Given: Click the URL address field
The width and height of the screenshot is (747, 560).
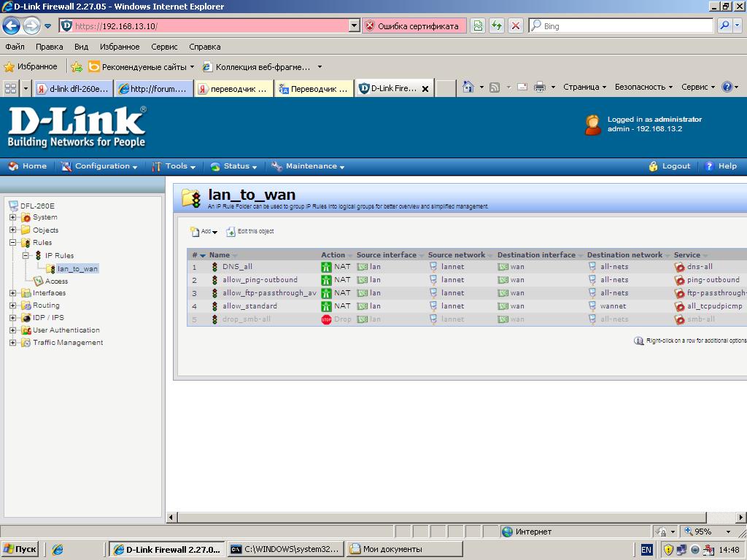Looking at the screenshot, I should pyautogui.click(x=205, y=26).
